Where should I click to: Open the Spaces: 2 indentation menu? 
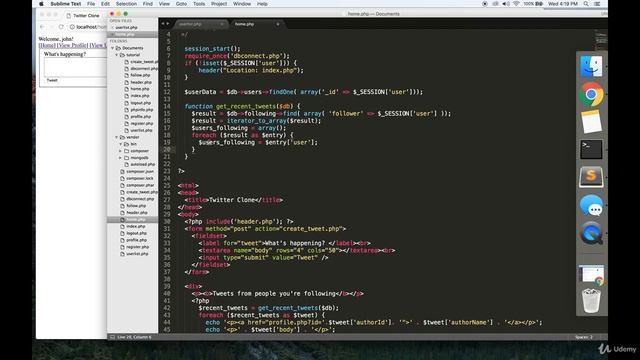tap(584, 337)
